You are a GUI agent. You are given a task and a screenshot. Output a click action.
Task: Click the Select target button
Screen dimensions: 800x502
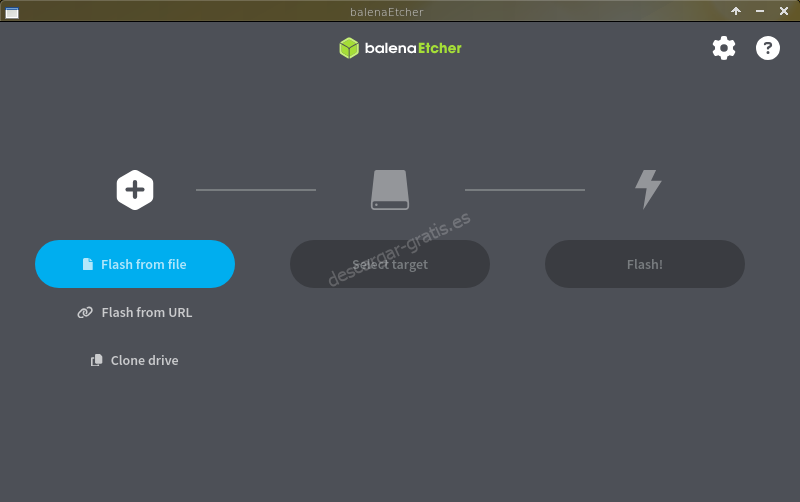tap(390, 264)
